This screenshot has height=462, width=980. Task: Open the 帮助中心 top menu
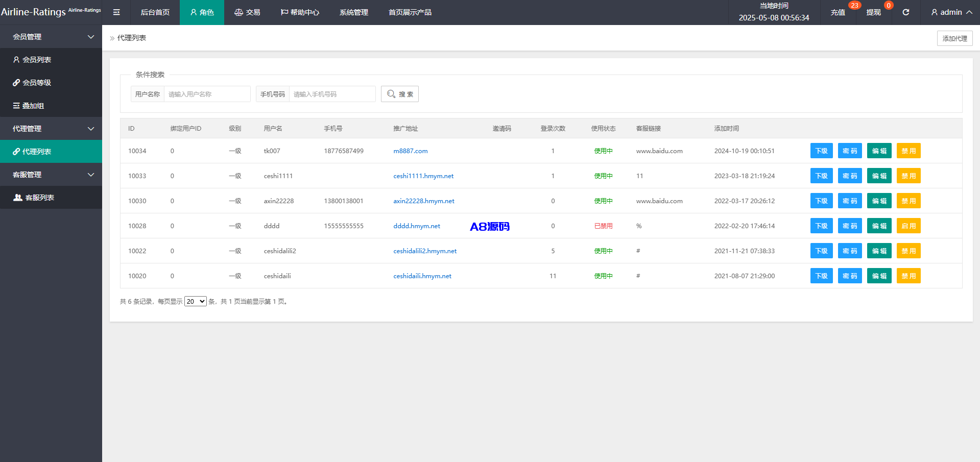300,12
